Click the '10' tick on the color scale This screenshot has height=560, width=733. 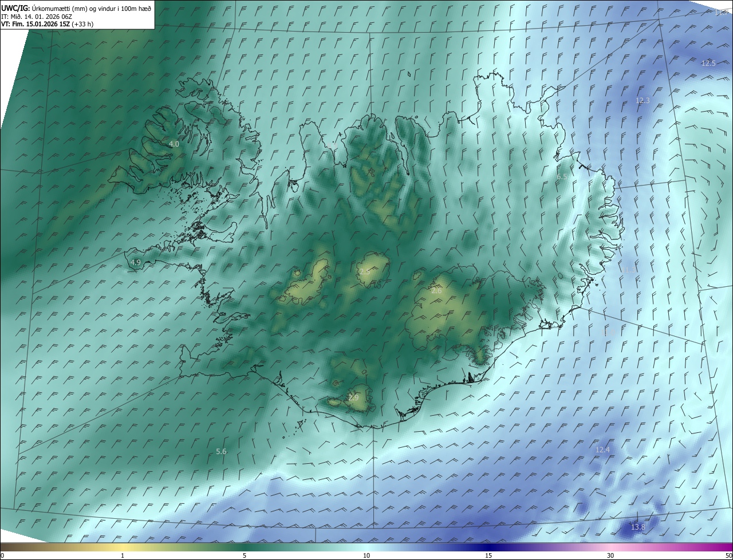point(366,555)
